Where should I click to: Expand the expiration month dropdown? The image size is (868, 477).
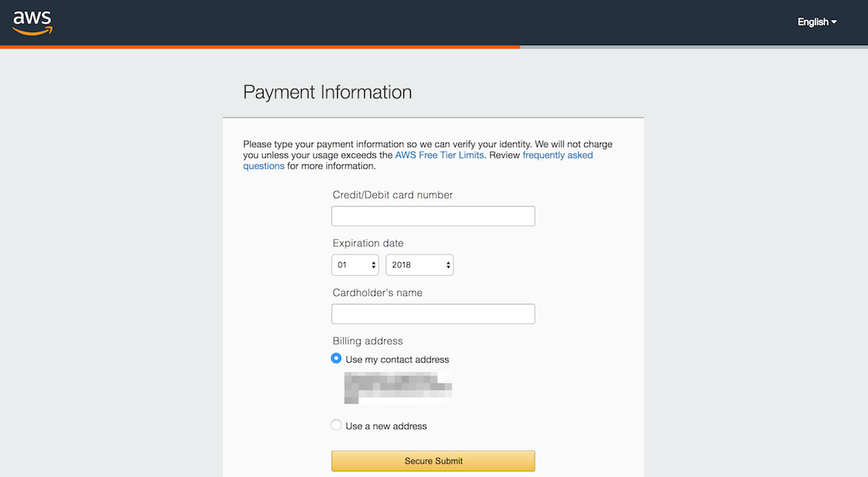(x=355, y=265)
